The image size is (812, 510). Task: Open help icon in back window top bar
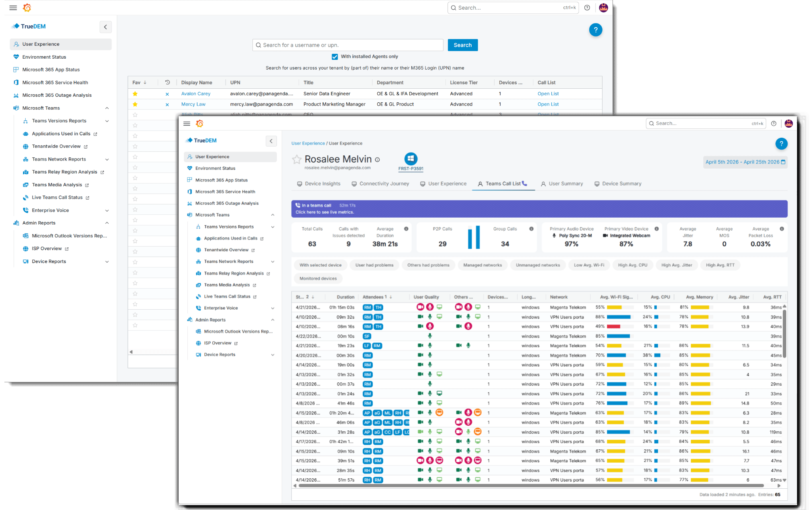pos(587,8)
